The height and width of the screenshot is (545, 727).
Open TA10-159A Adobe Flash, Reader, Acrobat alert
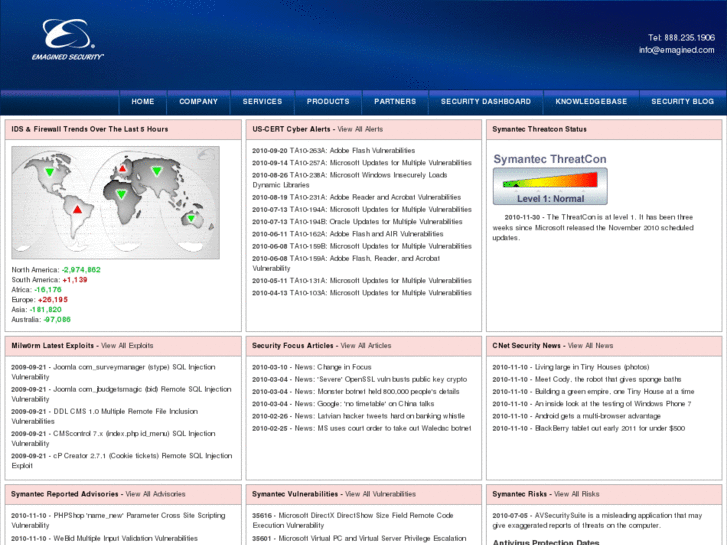[x=346, y=263]
